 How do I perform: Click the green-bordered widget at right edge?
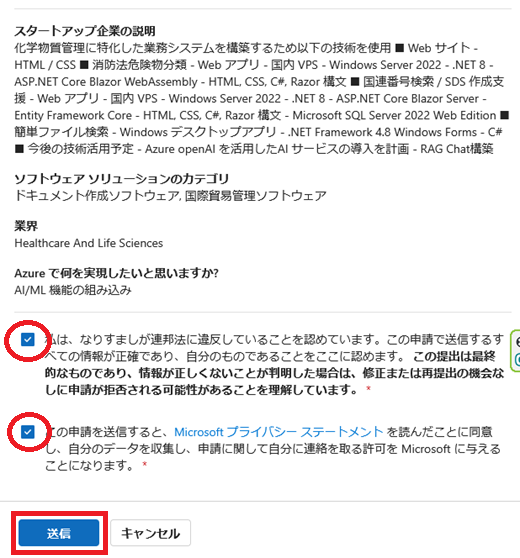pyautogui.click(x=515, y=351)
